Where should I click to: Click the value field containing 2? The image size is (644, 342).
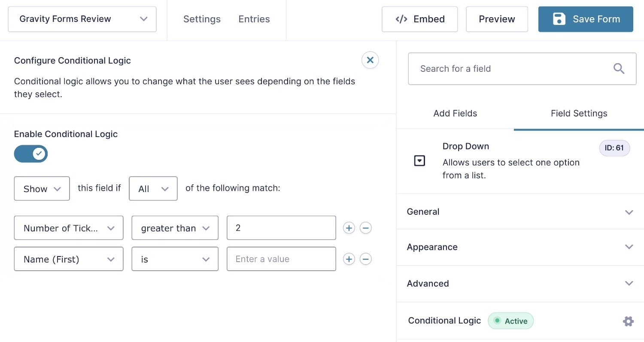pyautogui.click(x=281, y=228)
